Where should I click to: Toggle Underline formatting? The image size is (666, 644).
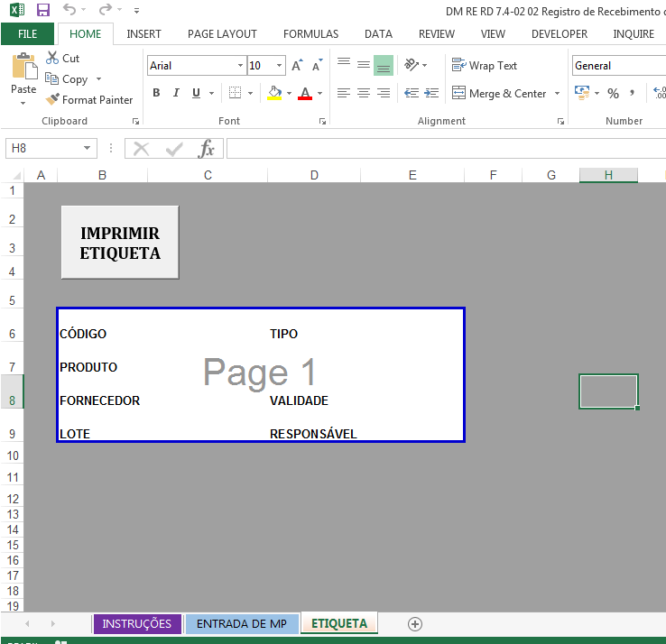pyautogui.click(x=196, y=93)
